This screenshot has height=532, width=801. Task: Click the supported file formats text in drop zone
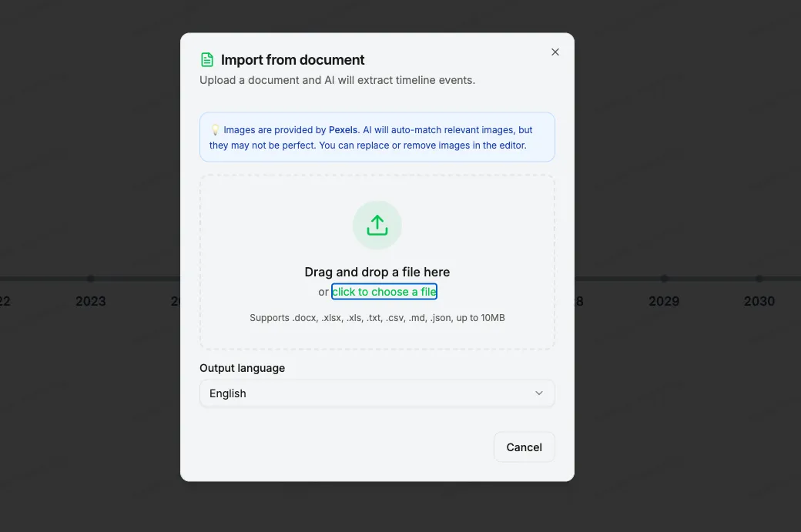(x=377, y=317)
